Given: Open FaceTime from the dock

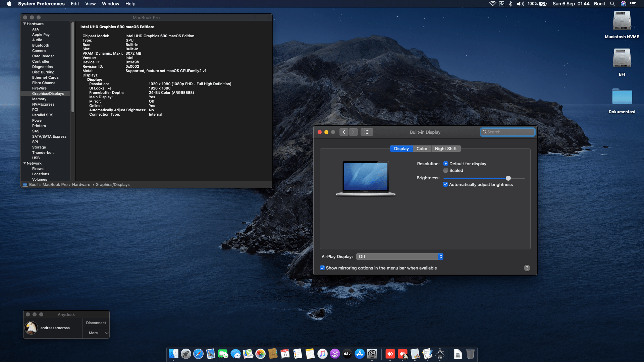Looking at the screenshot, I should (x=223, y=354).
